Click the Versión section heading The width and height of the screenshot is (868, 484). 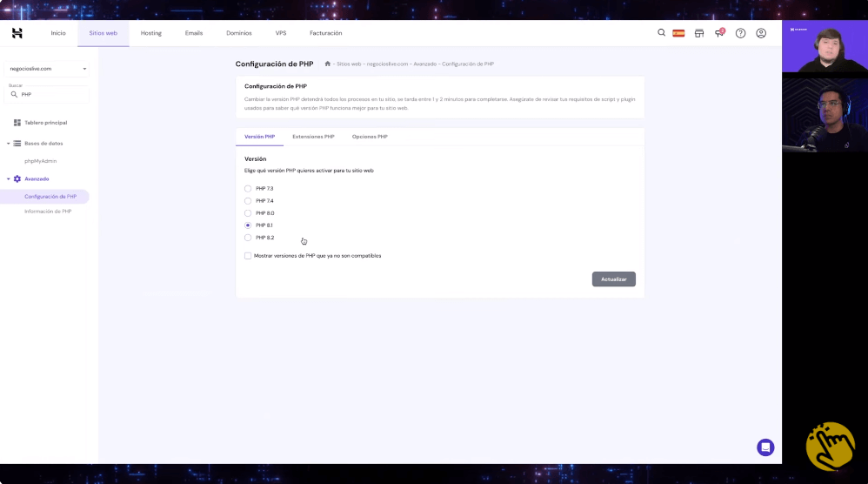pos(255,159)
